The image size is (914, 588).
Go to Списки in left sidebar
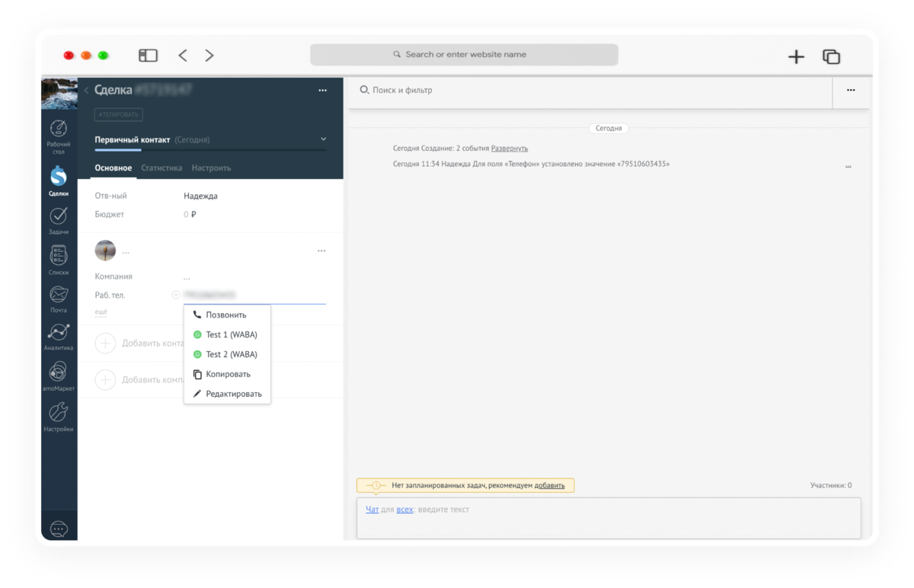pyautogui.click(x=59, y=260)
